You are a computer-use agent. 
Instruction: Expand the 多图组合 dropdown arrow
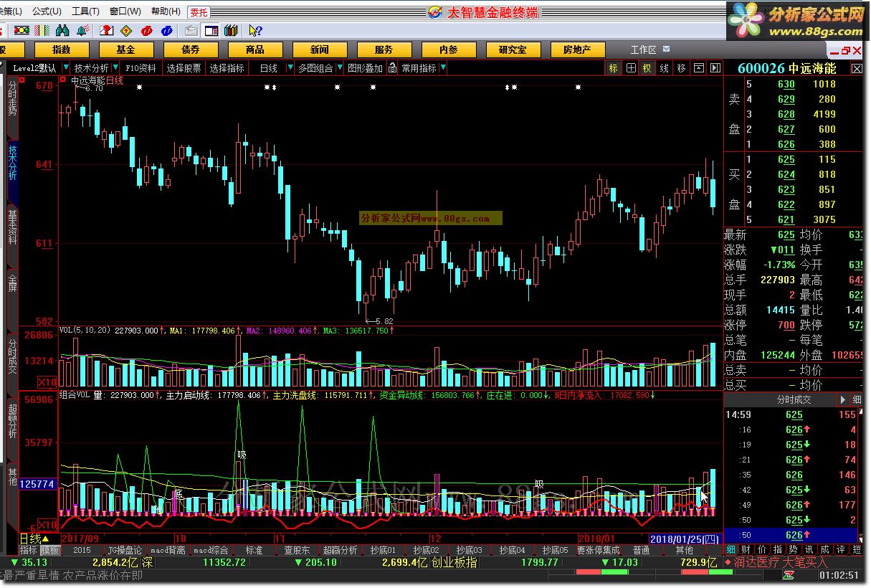(x=339, y=68)
